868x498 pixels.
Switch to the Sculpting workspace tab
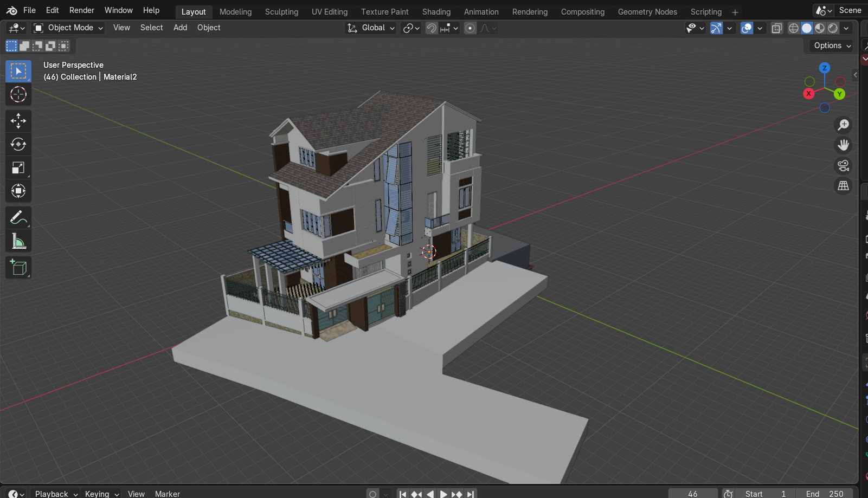tap(281, 12)
